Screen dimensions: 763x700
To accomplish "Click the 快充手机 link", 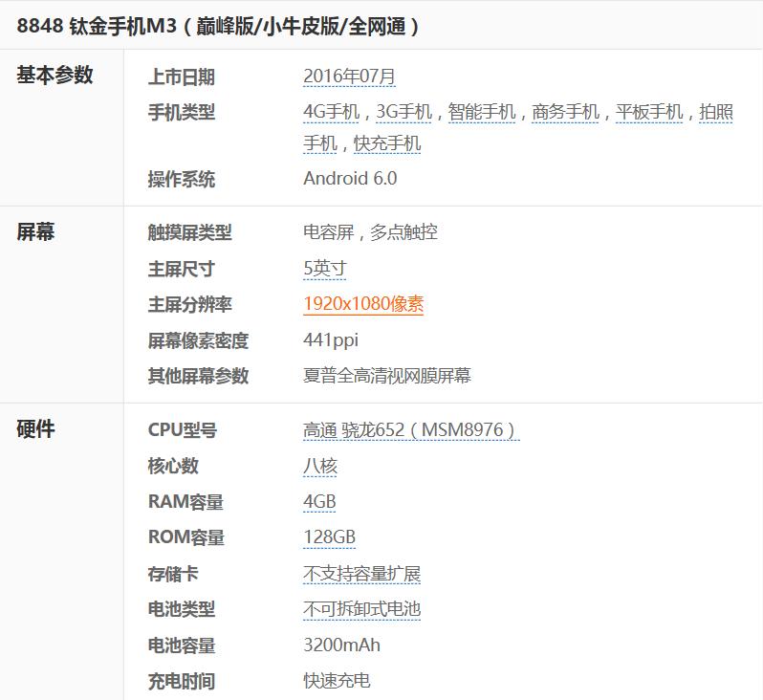I will 387,143.
